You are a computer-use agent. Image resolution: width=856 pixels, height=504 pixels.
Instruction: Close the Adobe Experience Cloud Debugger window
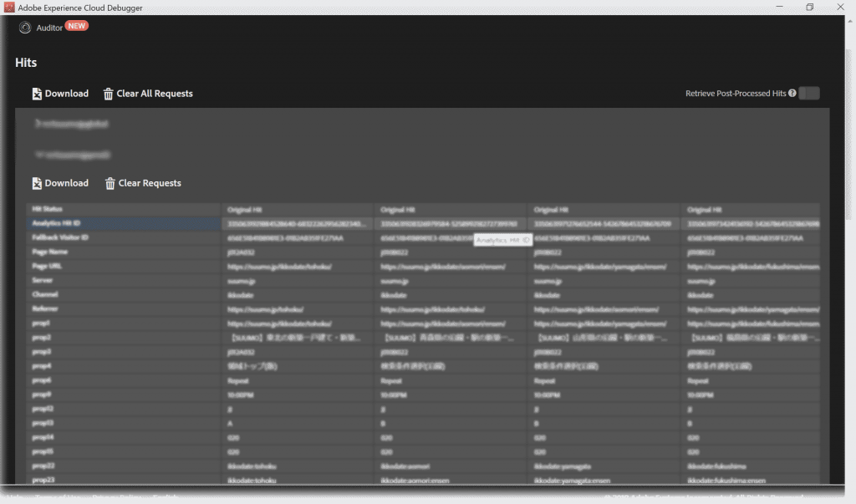(840, 7)
